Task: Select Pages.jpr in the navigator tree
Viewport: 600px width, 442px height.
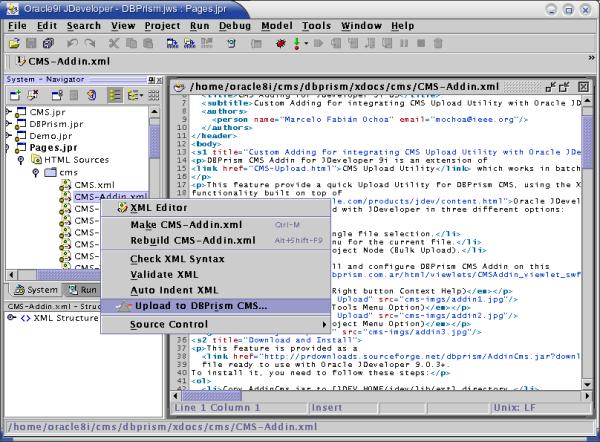Action: click(x=53, y=148)
